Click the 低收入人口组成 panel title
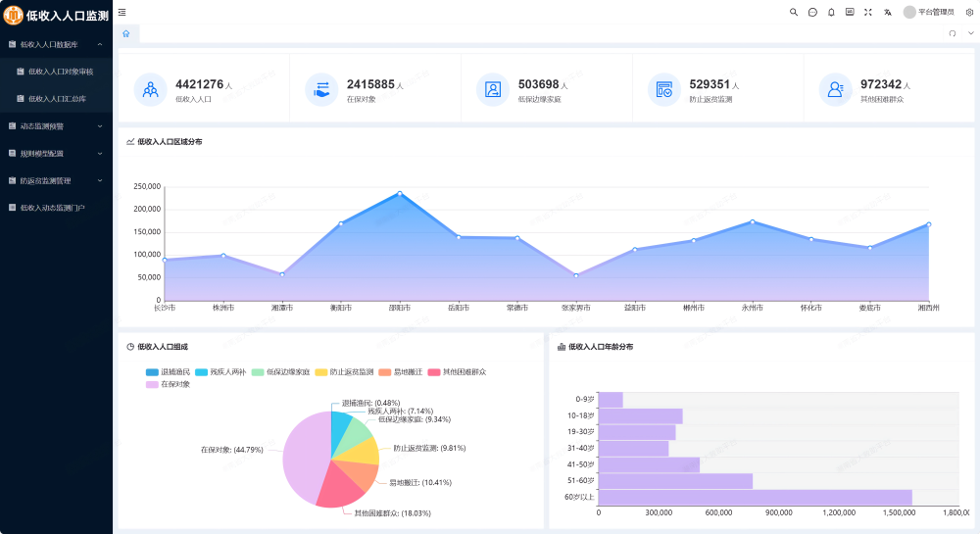Viewport: 980px width, 534px height. pyautogui.click(x=163, y=347)
